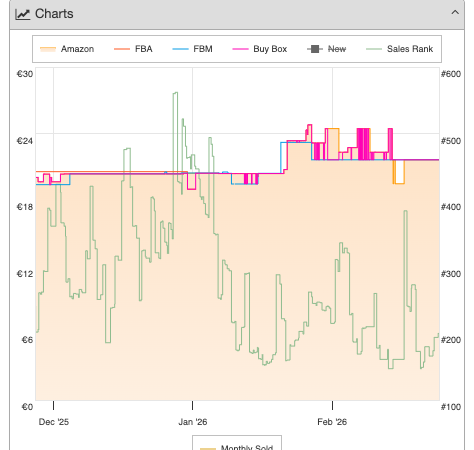Click the #300 rank axis label
The height and width of the screenshot is (450, 474).
(451, 274)
